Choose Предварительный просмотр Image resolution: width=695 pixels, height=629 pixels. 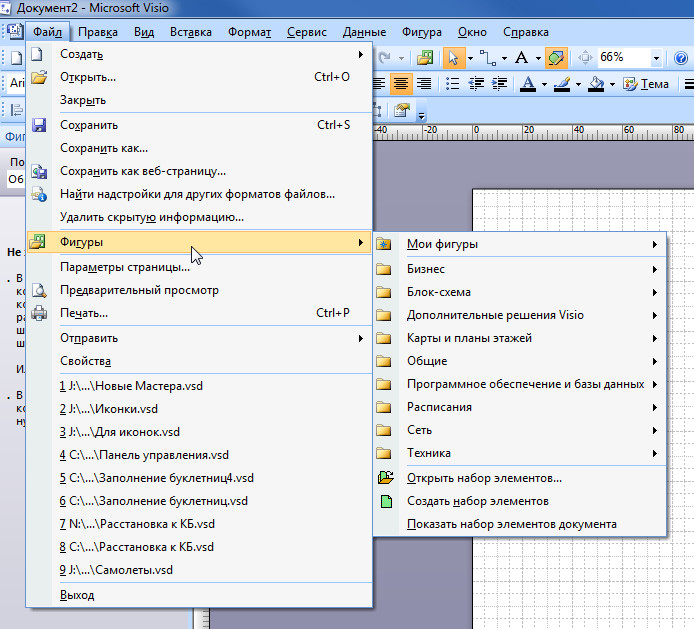pos(199,290)
